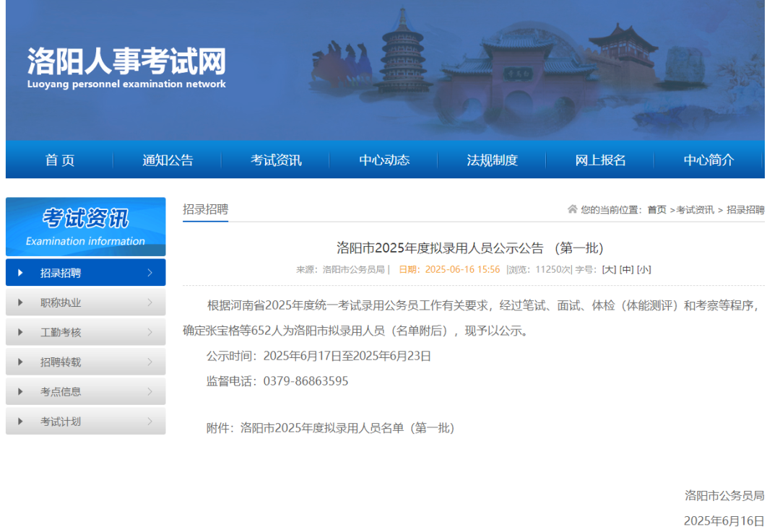The height and width of the screenshot is (532, 780).
Task: Click the triangle arrow icon before 工勤考核
Action: pyautogui.click(x=20, y=332)
